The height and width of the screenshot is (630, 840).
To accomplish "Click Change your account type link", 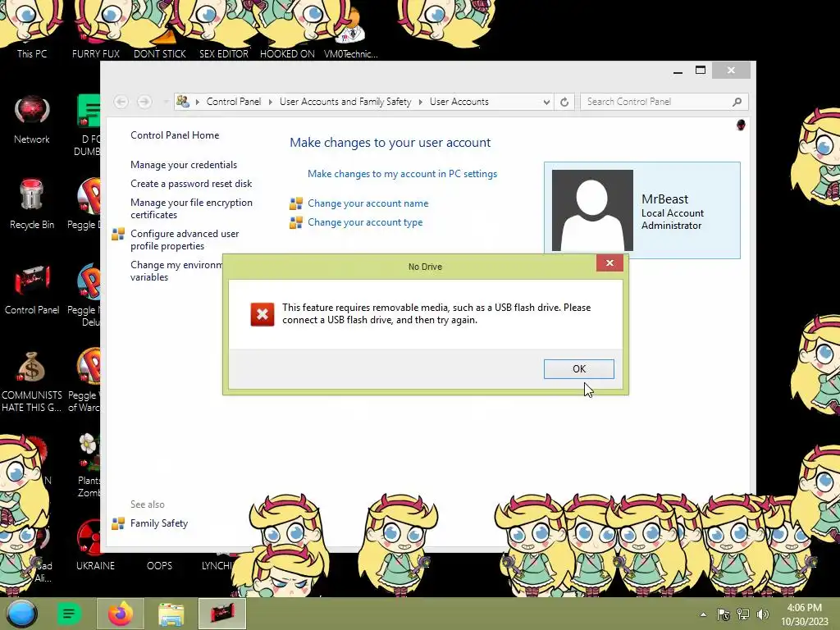I will tap(365, 222).
